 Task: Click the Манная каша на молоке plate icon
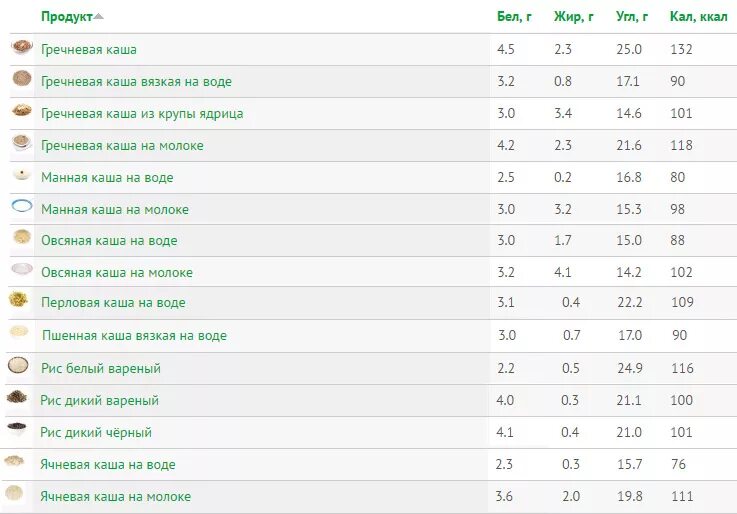coord(22,206)
